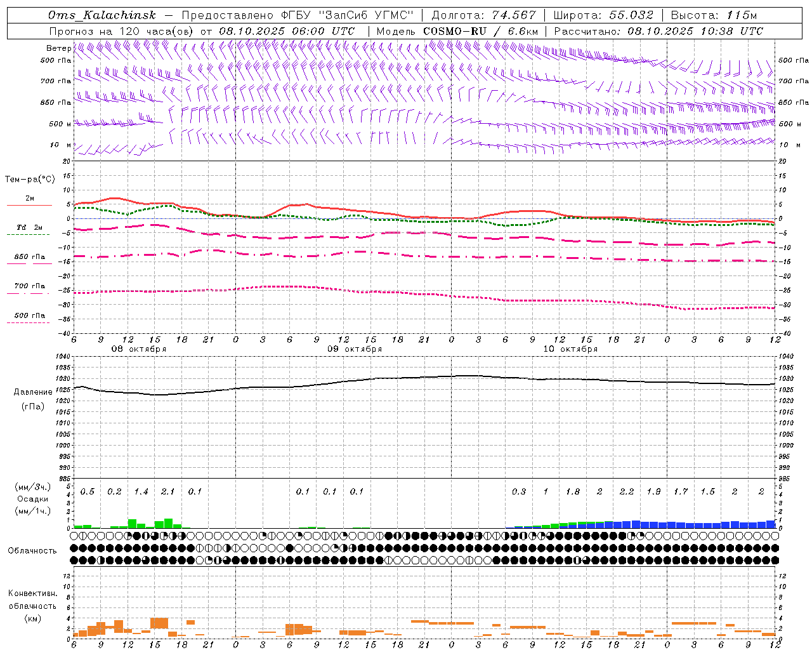Click the 'Долгота: 74.567' header value
Screen dimensions: 812x650
[x=484, y=15]
